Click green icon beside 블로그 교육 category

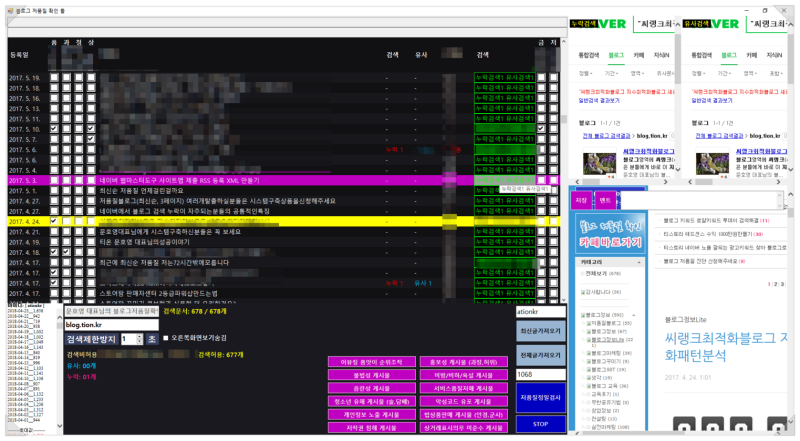coord(588,386)
